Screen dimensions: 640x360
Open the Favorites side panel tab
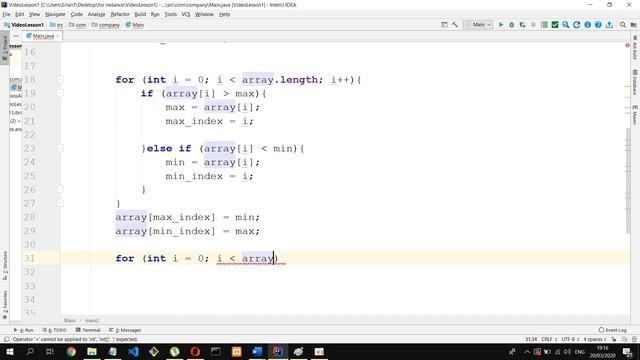[5, 304]
